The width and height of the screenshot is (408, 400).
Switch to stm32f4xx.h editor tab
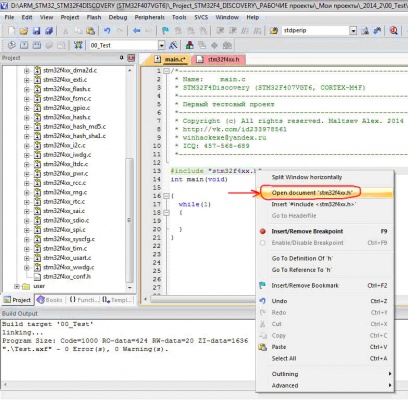(x=218, y=60)
